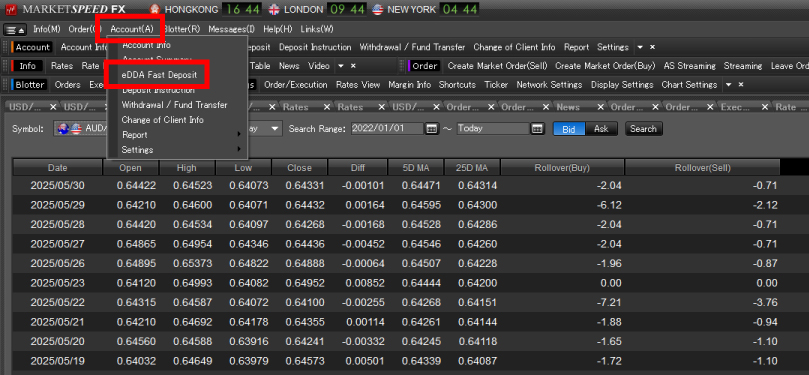809x375 pixels.
Task: Click the London UK flag icon
Action: click(274, 9)
